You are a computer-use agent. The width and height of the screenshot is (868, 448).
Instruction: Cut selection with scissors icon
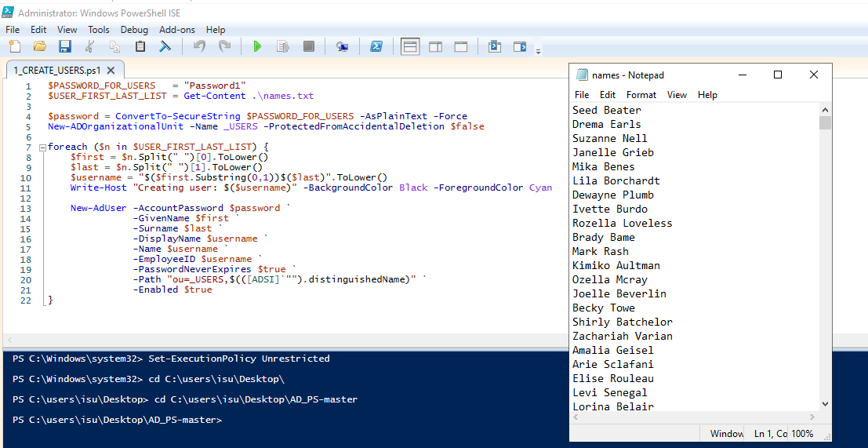[x=89, y=46]
